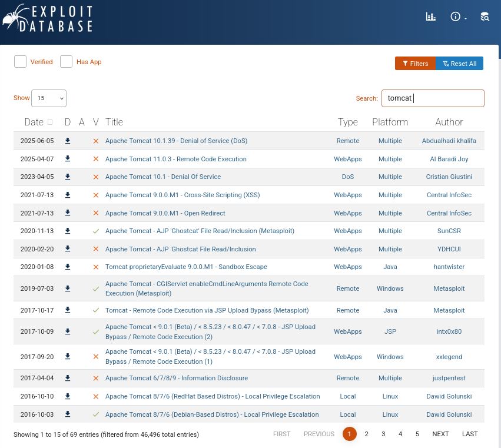The height and width of the screenshot is (448, 501).
Task: Jump to the LAST results page
Action: (470, 434)
